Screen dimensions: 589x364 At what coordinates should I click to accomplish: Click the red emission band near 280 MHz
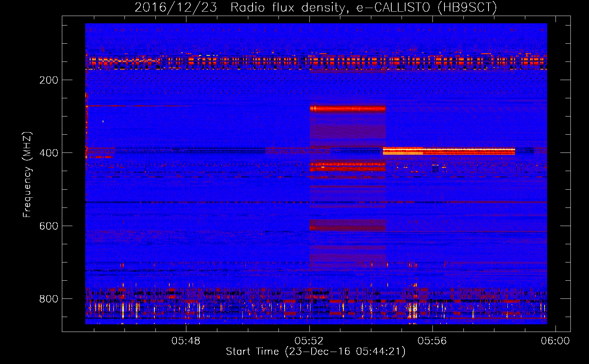[348, 108]
